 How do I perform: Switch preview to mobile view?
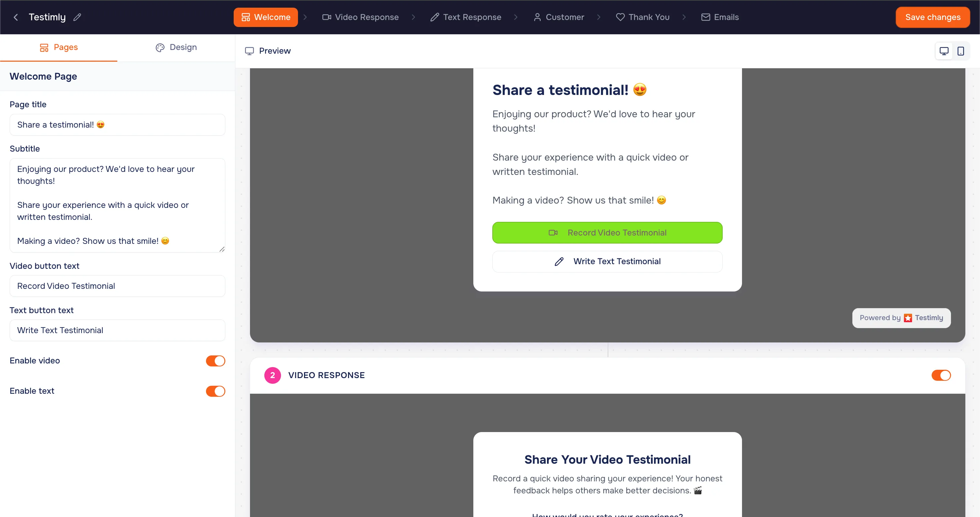pyautogui.click(x=961, y=51)
